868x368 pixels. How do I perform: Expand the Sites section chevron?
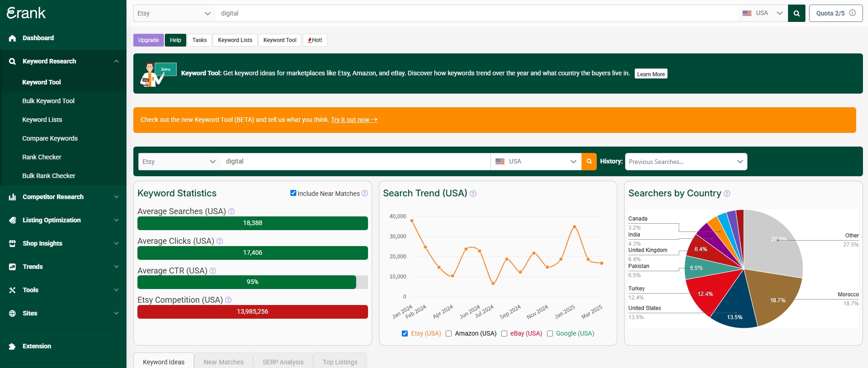tap(116, 313)
